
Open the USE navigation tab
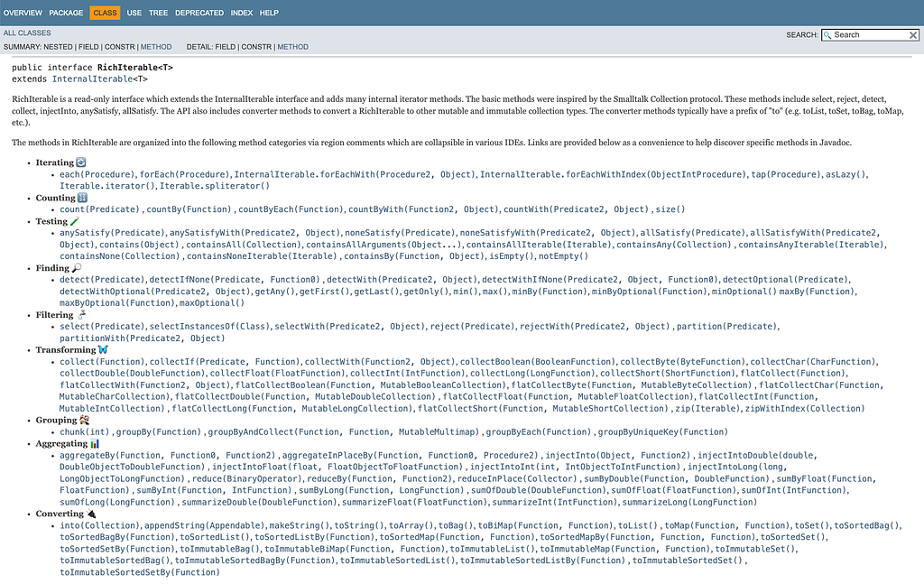tap(134, 13)
